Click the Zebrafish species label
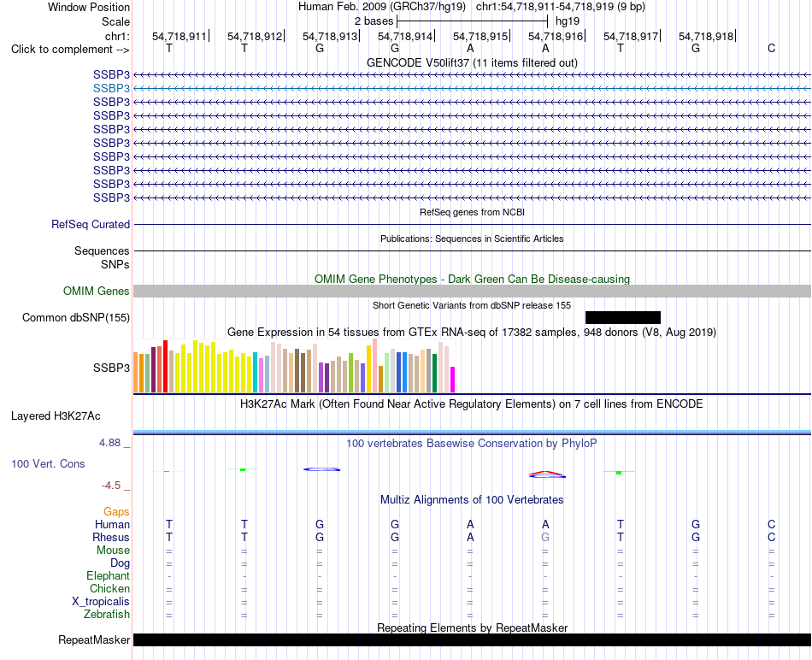The image size is (812, 660). tap(107, 615)
